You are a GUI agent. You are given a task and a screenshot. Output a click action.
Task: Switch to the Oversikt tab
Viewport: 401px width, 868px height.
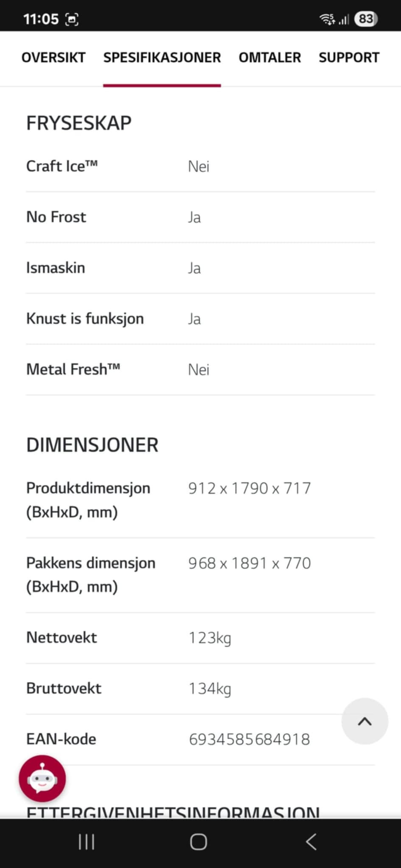click(53, 58)
